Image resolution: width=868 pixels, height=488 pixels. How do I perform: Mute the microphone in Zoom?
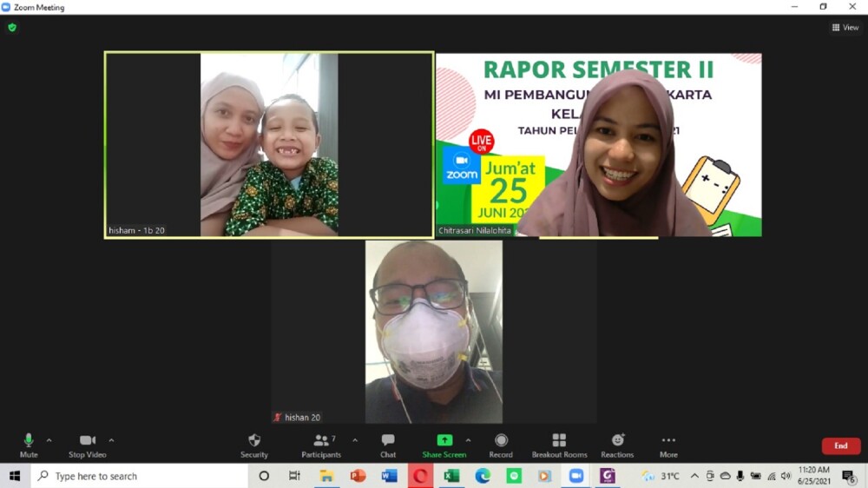(29, 445)
